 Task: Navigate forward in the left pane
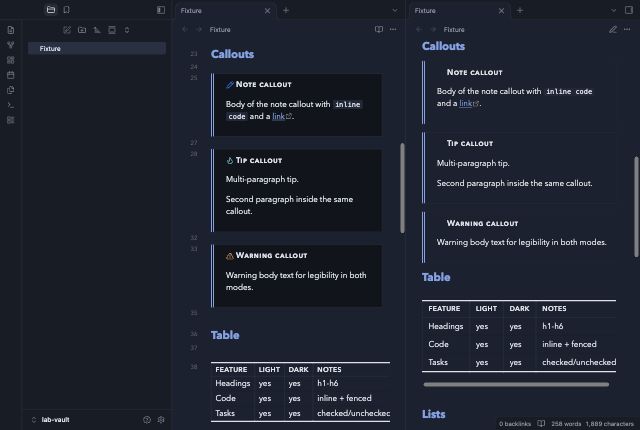coord(199,29)
